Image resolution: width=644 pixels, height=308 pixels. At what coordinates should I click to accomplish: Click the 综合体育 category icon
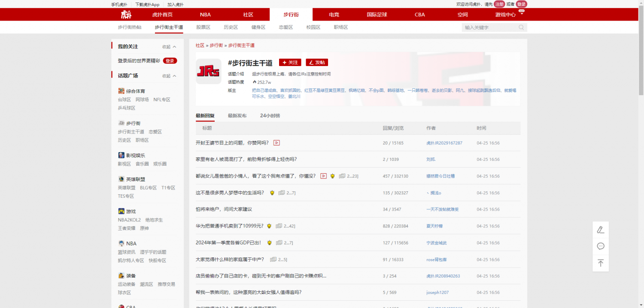point(122,91)
